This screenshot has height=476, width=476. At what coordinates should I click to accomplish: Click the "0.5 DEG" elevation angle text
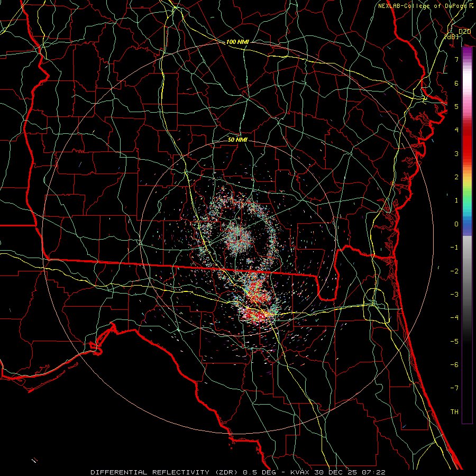click(259, 472)
